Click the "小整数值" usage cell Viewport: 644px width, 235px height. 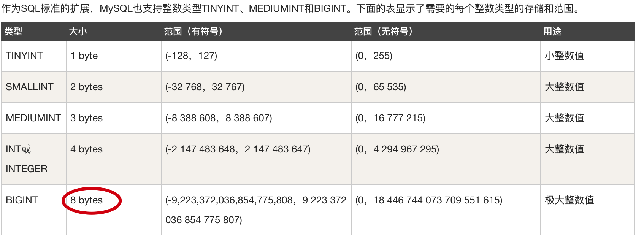tap(564, 56)
